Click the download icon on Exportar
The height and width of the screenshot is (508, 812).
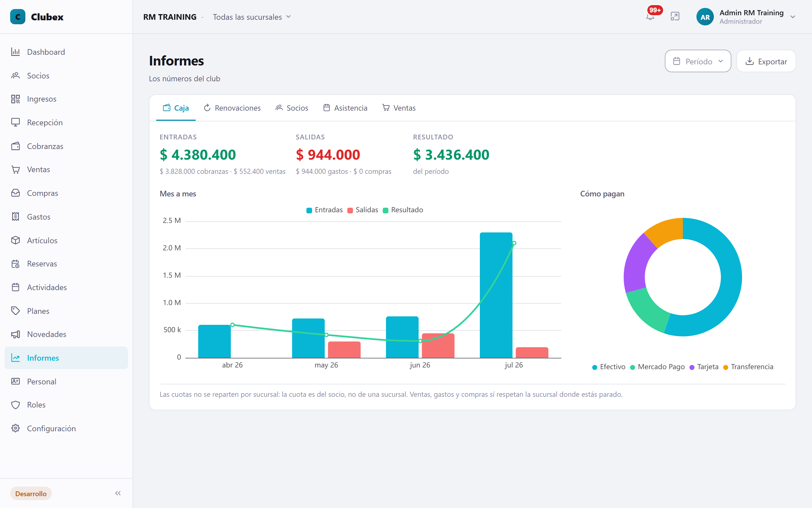click(x=750, y=61)
